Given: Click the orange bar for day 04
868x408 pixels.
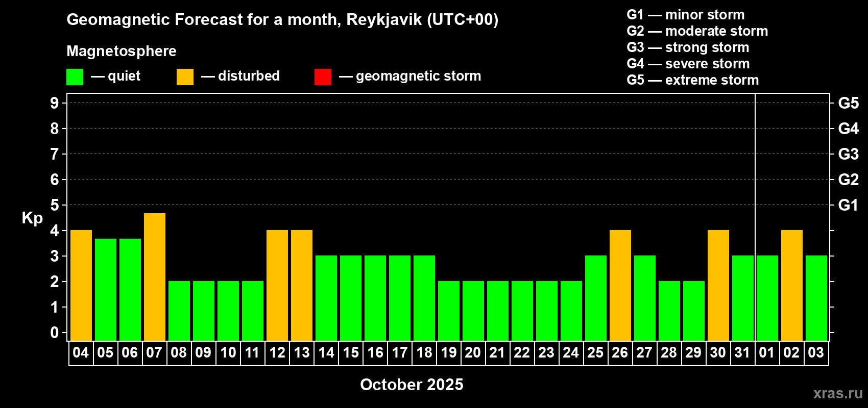Looking at the screenshot, I should click(81, 286).
